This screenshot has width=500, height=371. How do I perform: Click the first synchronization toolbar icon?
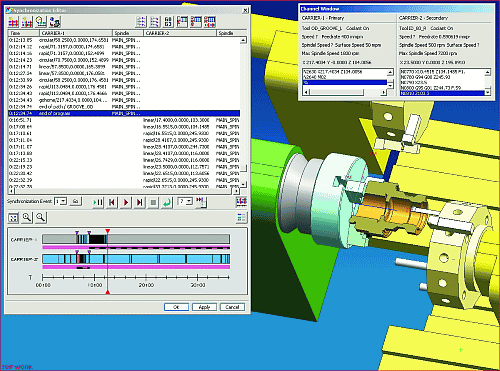13,22
